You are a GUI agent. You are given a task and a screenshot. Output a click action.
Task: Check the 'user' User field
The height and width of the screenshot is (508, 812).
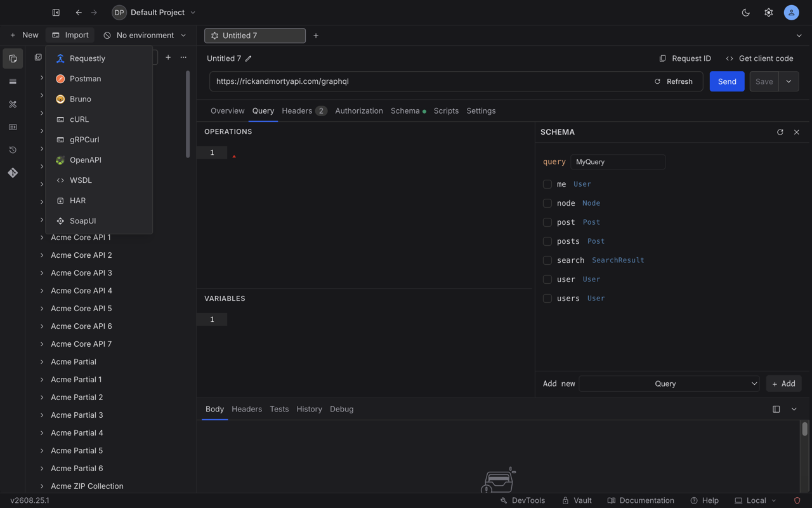[x=547, y=279]
